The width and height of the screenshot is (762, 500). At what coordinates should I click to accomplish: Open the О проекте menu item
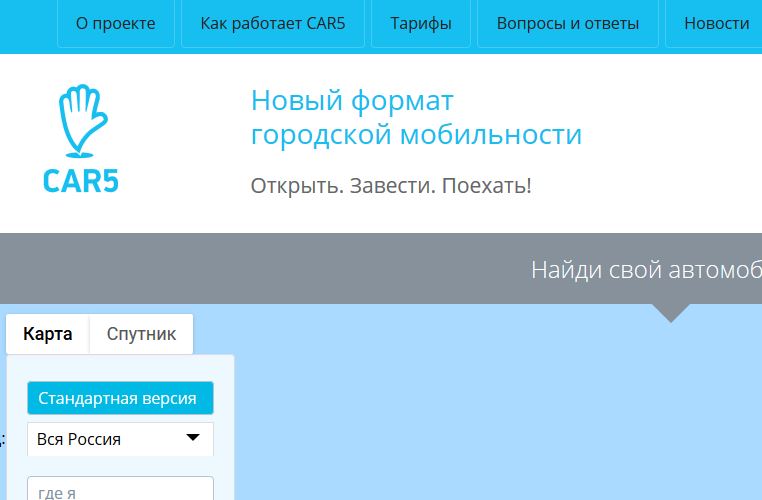[116, 23]
